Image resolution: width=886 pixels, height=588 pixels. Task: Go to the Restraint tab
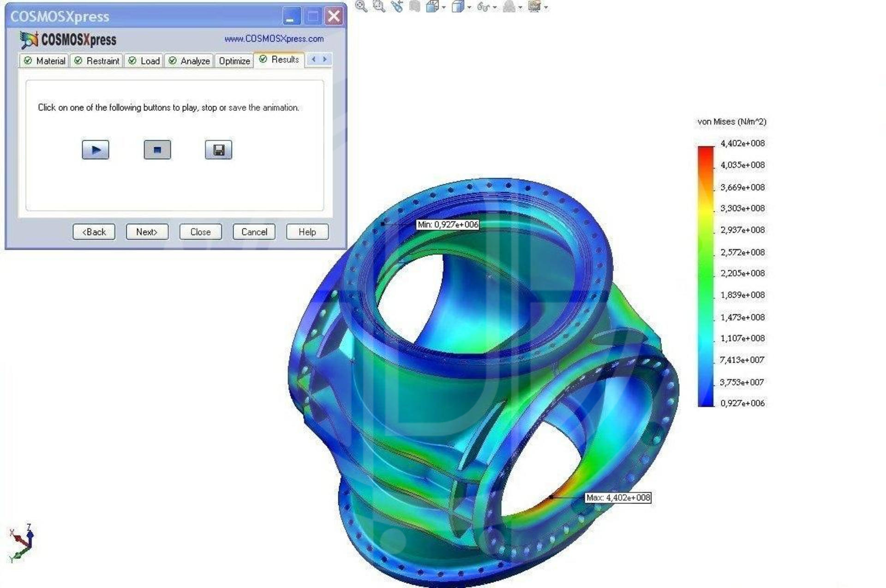coord(97,61)
